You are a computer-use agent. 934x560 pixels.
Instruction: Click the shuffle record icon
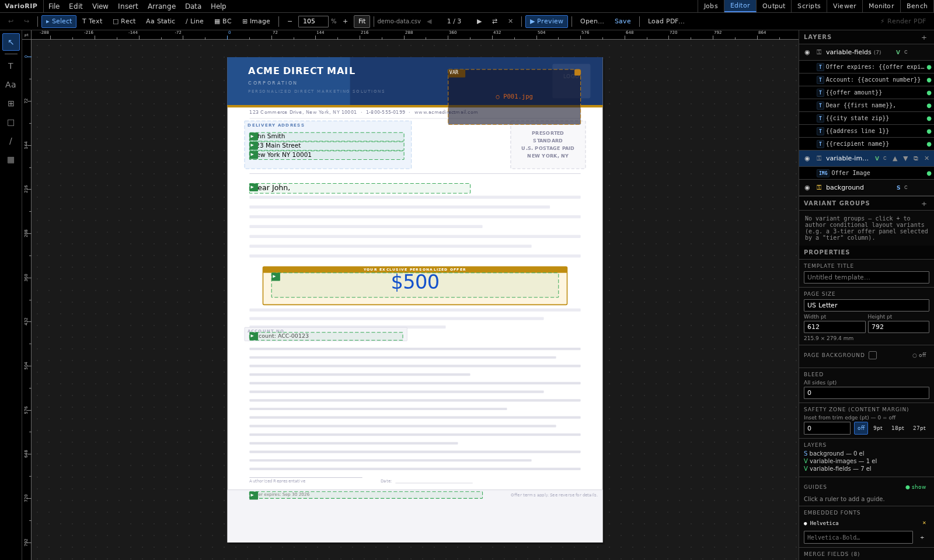pos(495,22)
